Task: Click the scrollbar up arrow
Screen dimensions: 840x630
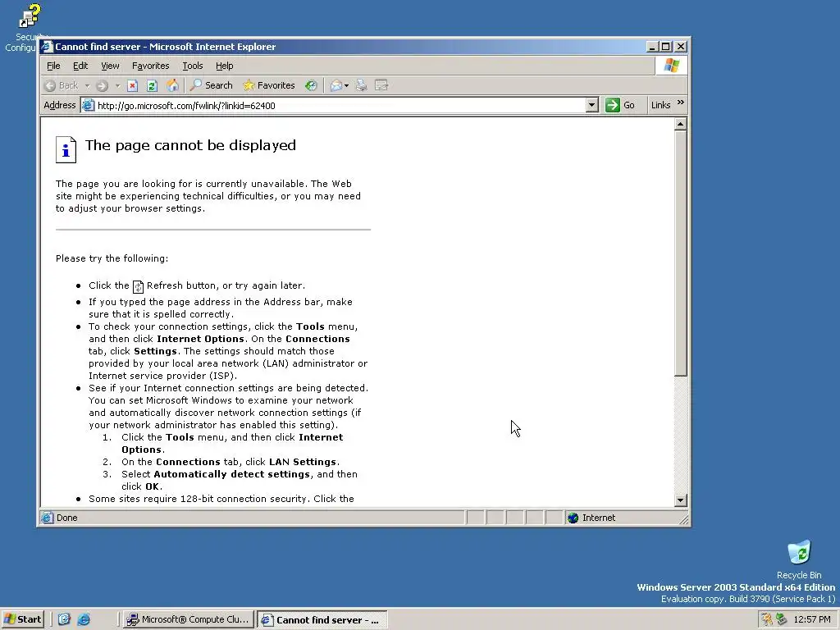Action: coord(680,125)
